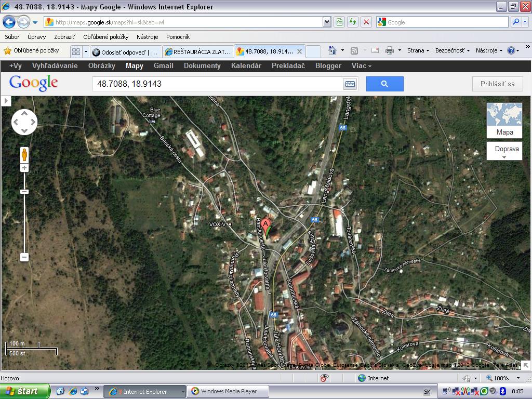Click the map zoom slider handle

point(24,192)
